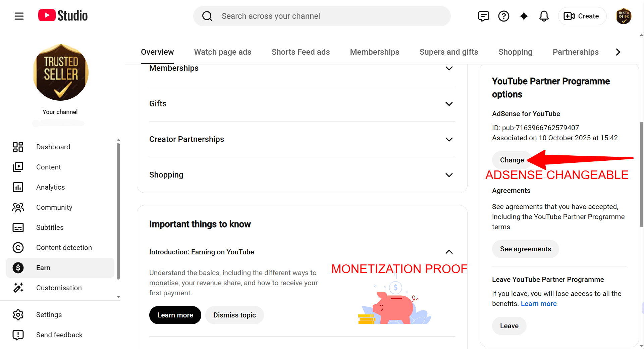Viewport: 644px width, 349px height.
Task: Switch to the Watch page ads tab
Action: [x=223, y=52]
